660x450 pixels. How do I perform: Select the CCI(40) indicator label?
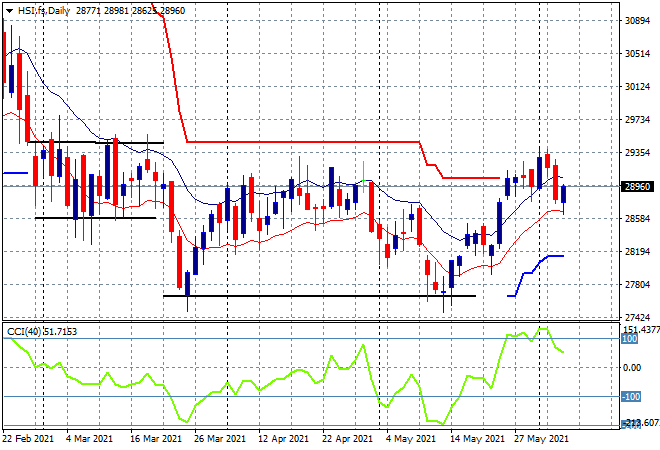coord(24,332)
